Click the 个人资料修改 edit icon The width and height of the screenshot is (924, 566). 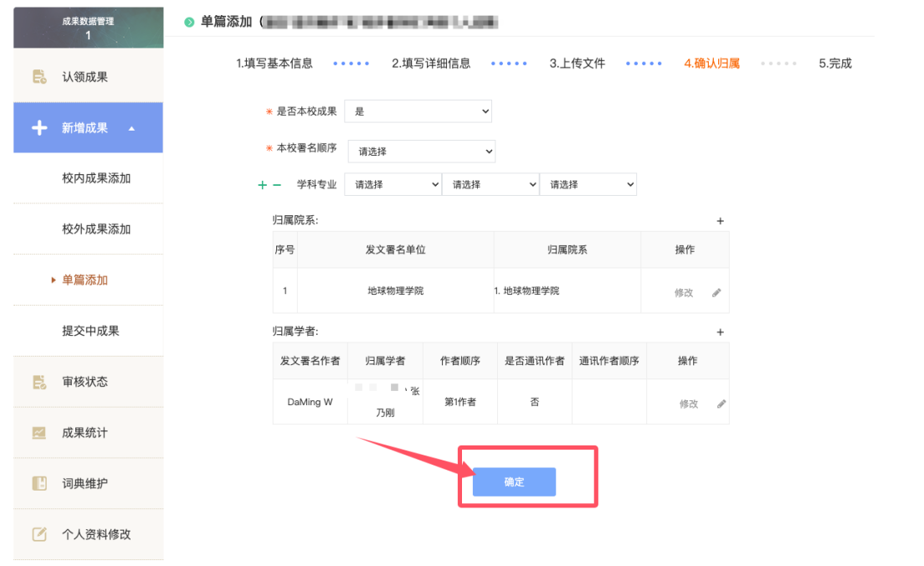click(39, 534)
